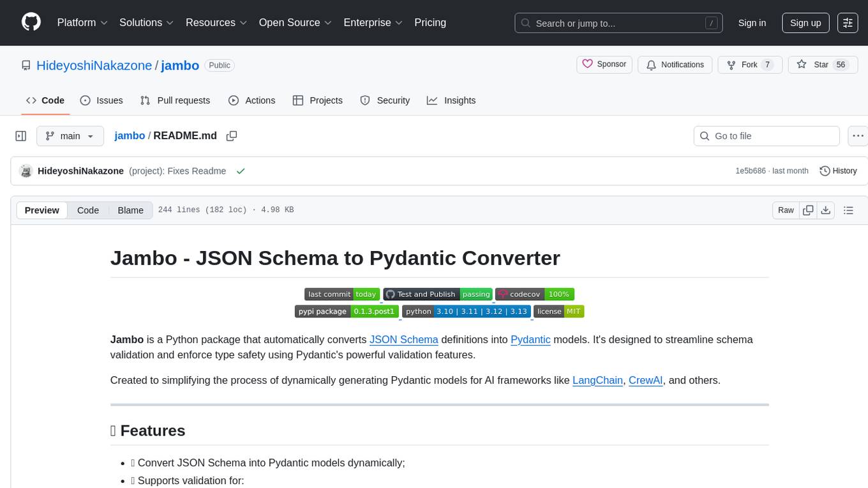The width and height of the screenshot is (868, 488).
Task: Click the pypi package version badge
Action: click(347, 311)
